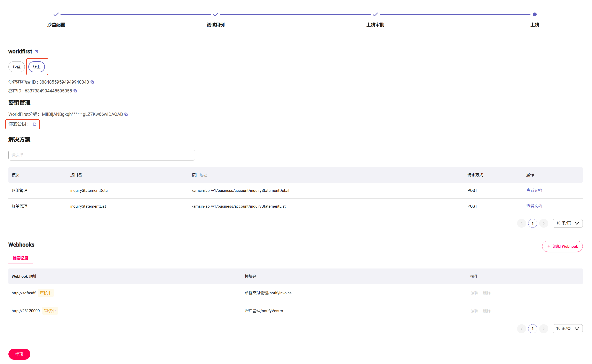Screen dimensions: 592x364
Task: Copy the sandbox client ID
Action: coord(92,82)
